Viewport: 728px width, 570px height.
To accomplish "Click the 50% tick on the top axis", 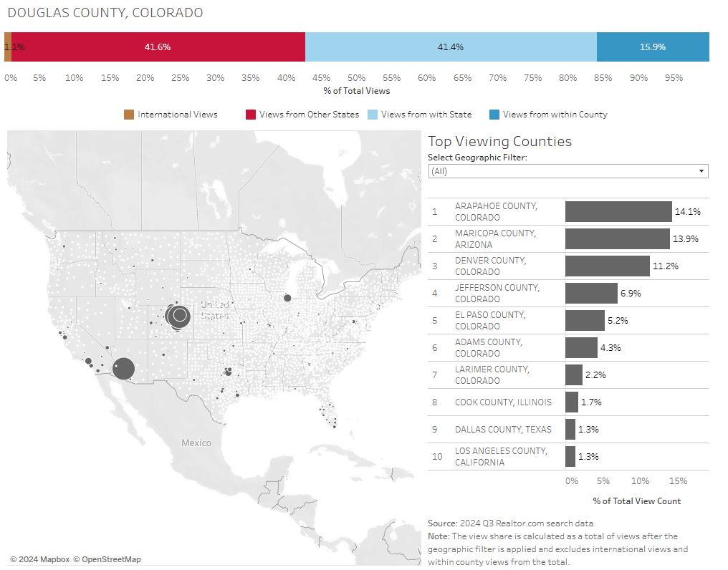I will point(357,78).
